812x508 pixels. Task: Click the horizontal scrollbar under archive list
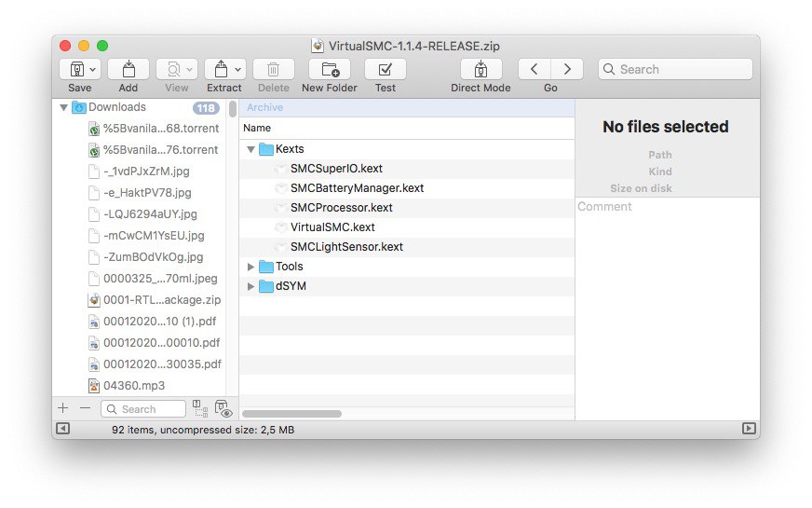coord(292,414)
